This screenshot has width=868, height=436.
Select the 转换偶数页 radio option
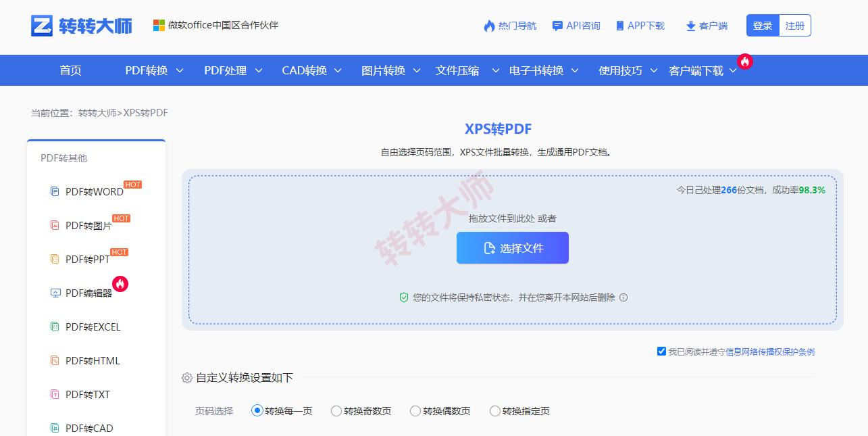point(415,411)
